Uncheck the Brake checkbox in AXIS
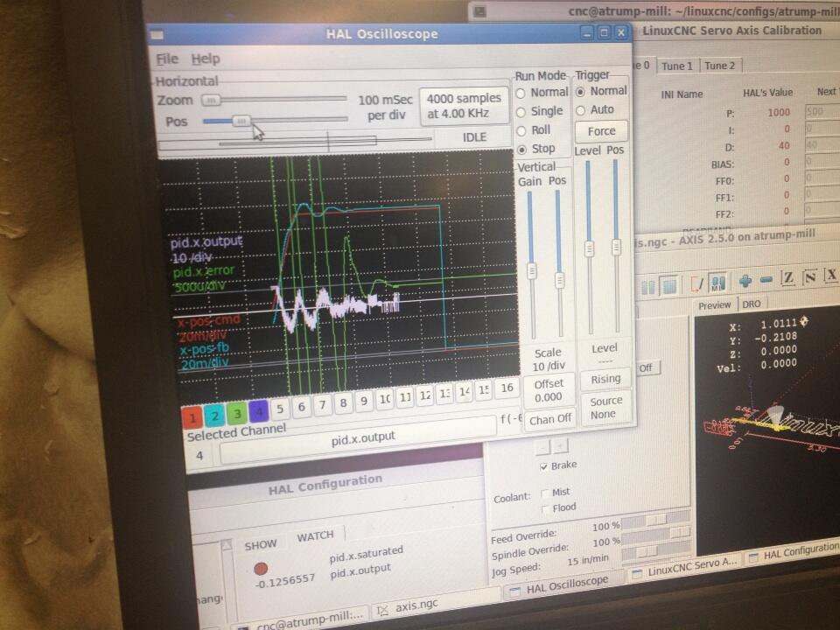 [x=543, y=466]
